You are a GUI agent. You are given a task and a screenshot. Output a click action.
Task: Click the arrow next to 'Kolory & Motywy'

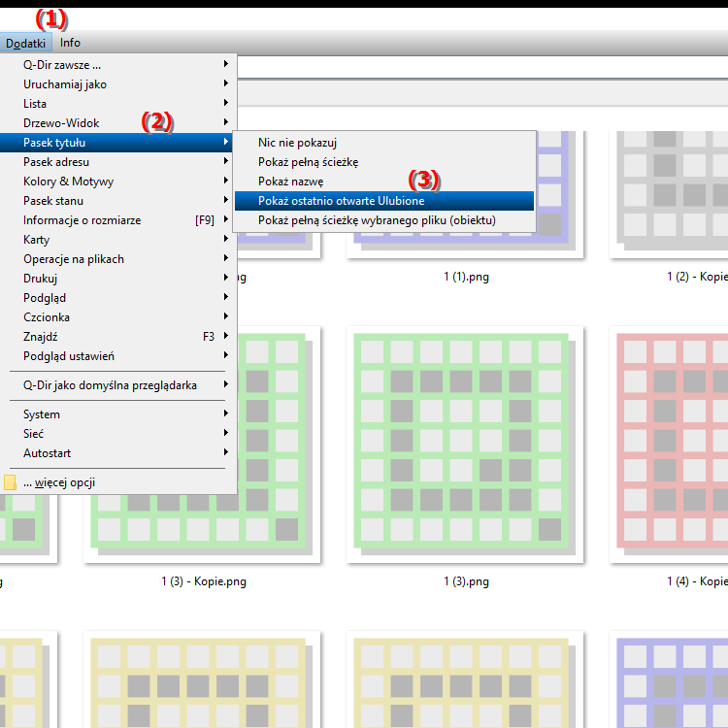tap(225, 181)
